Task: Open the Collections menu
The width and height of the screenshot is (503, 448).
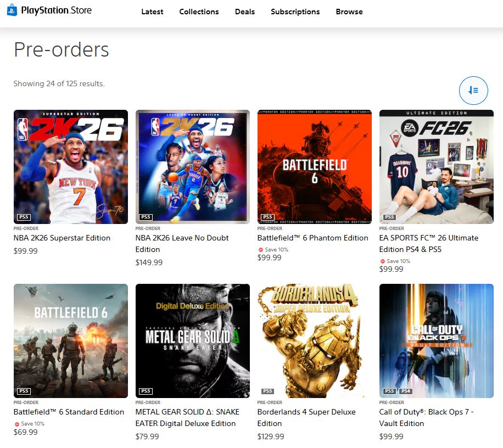Action: (x=199, y=12)
